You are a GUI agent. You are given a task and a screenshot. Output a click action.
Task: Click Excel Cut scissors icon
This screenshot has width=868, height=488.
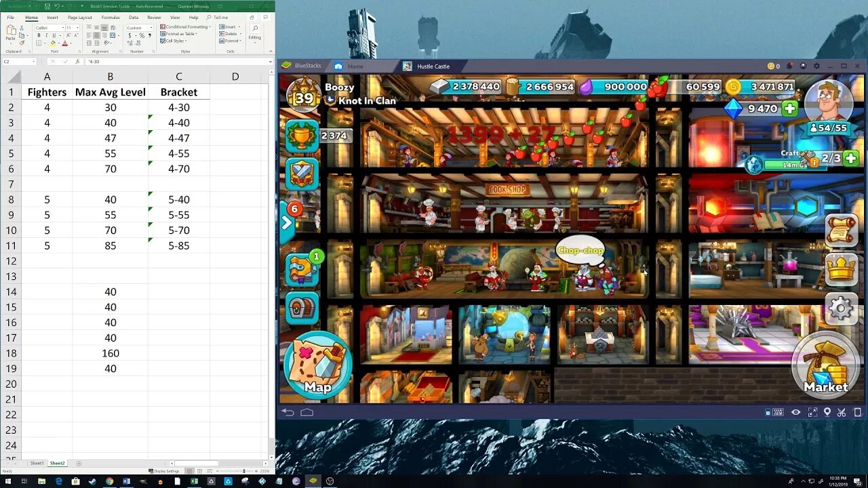(22, 28)
